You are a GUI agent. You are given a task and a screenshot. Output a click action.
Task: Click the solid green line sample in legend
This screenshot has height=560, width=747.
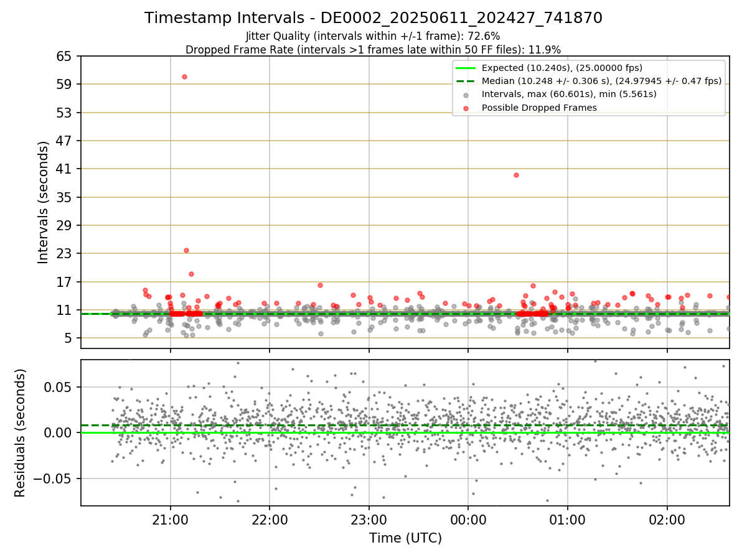pyautogui.click(x=466, y=68)
